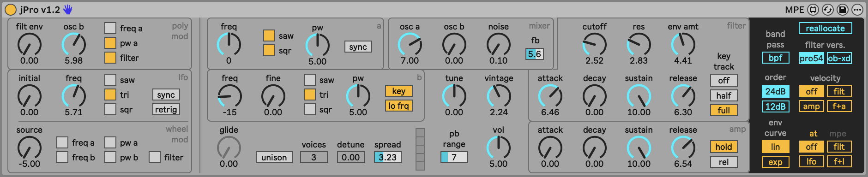The image size is (868, 177).
Task: Click the pb range slider box
Action: click(454, 157)
